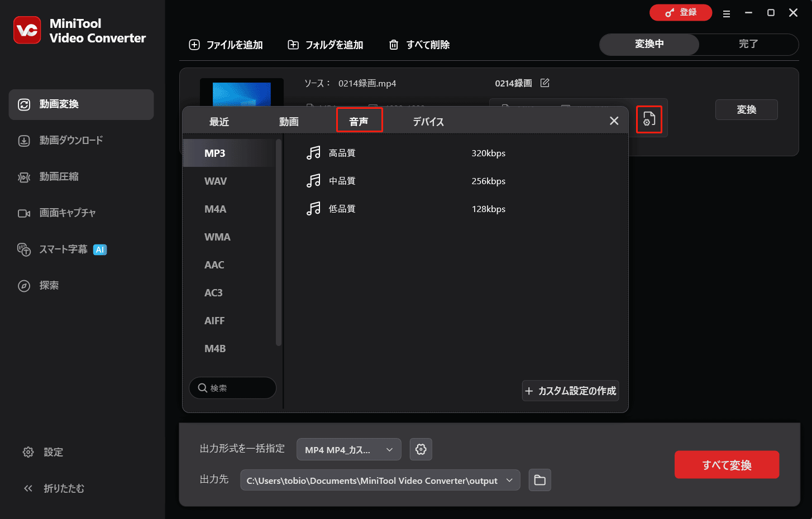The image size is (812, 519).
Task: Open the hamburger menu near window controls
Action: [727, 13]
